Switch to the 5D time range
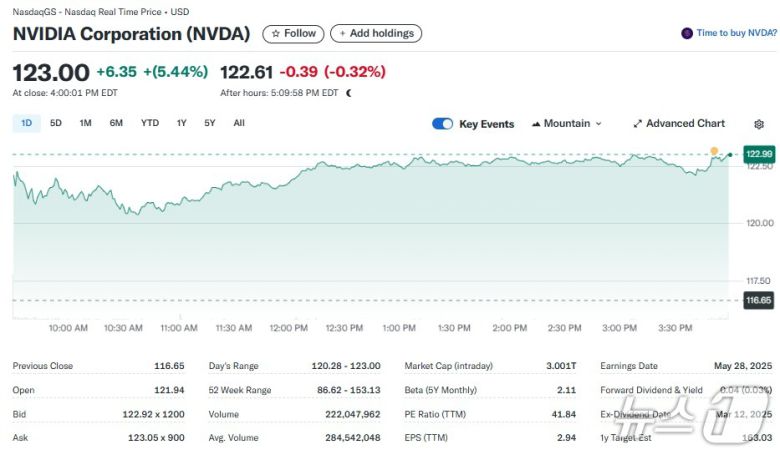 click(x=56, y=123)
